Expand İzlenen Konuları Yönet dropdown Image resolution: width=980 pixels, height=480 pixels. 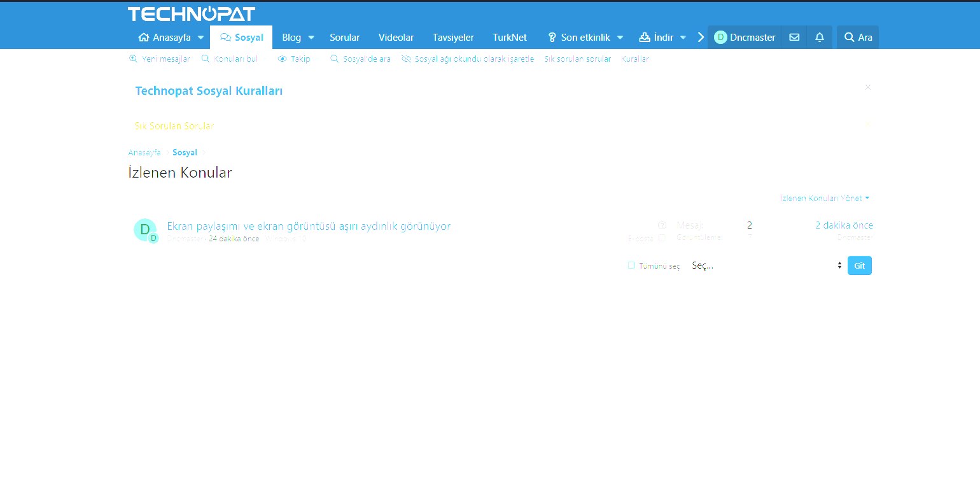pyautogui.click(x=825, y=199)
